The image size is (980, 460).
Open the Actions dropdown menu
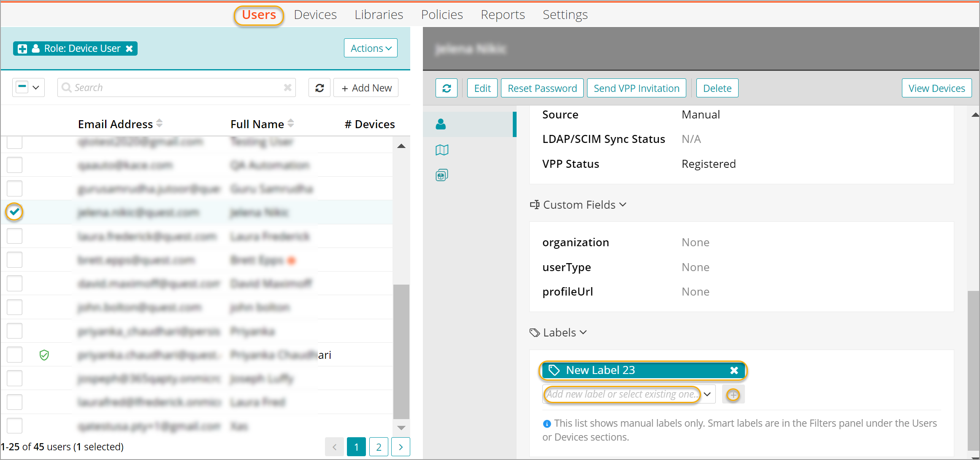pyautogui.click(x=371, y=48)
